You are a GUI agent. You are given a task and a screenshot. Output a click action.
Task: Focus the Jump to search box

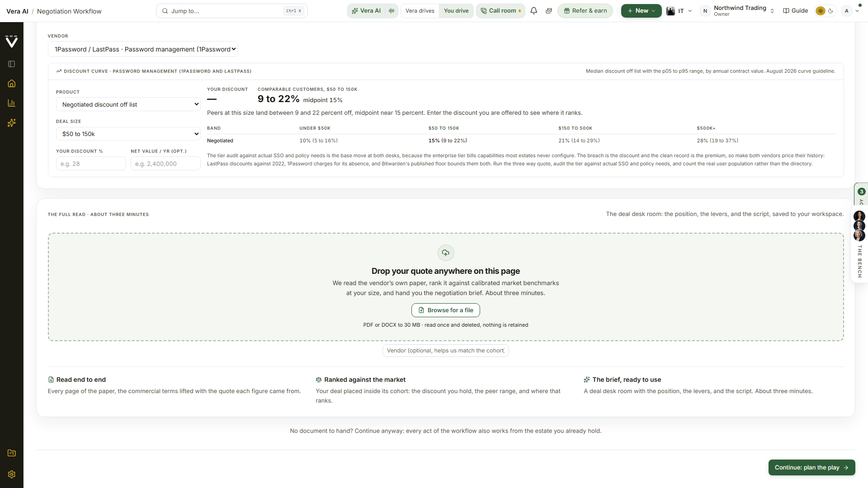232,11
